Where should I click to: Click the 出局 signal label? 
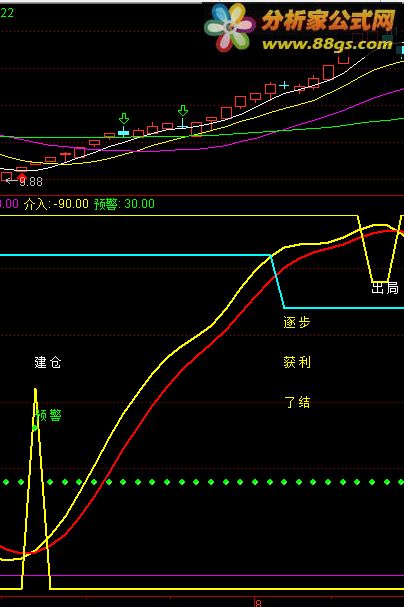click(x=385, y=288)
